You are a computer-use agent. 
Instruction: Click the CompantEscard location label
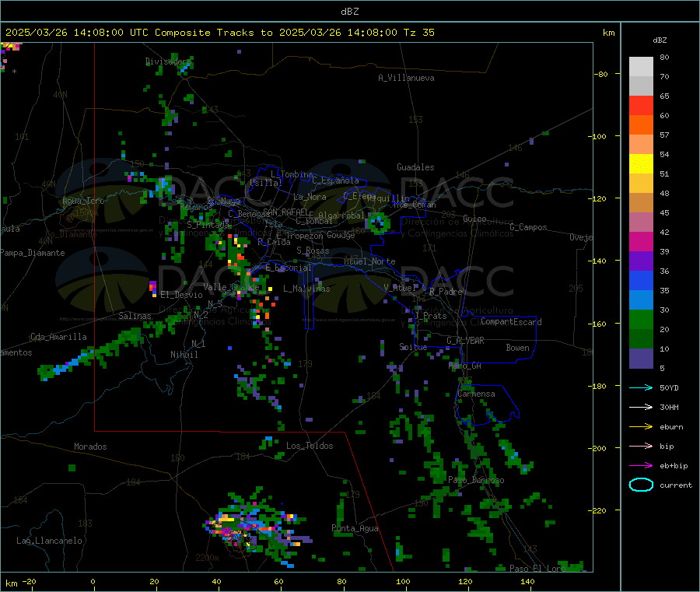coord(511,322)
